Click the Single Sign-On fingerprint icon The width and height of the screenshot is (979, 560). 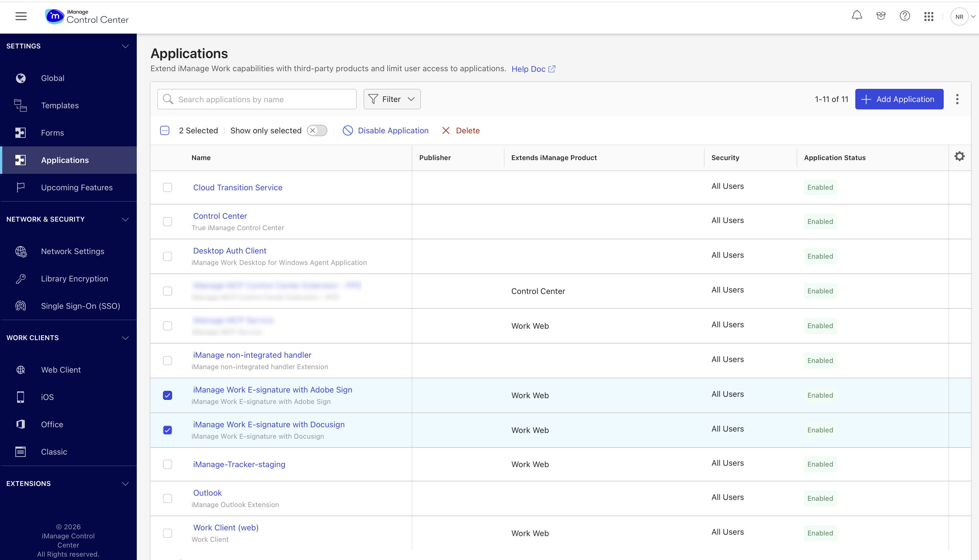[x=21, y=306]
